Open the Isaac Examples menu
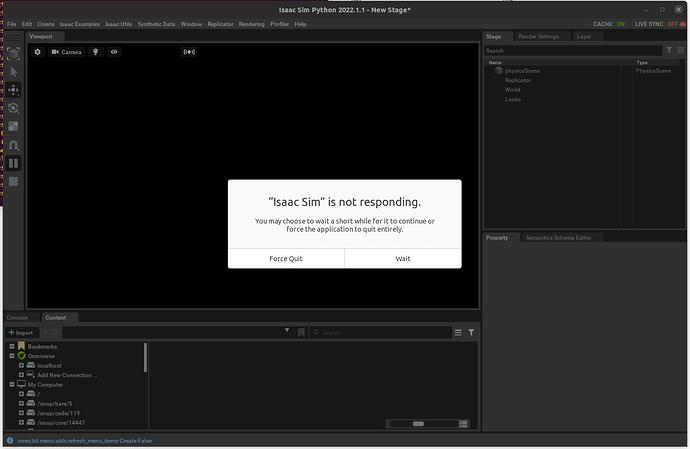Image resolution: width=690 pixels, height=449 pixels. click(80, 24)
